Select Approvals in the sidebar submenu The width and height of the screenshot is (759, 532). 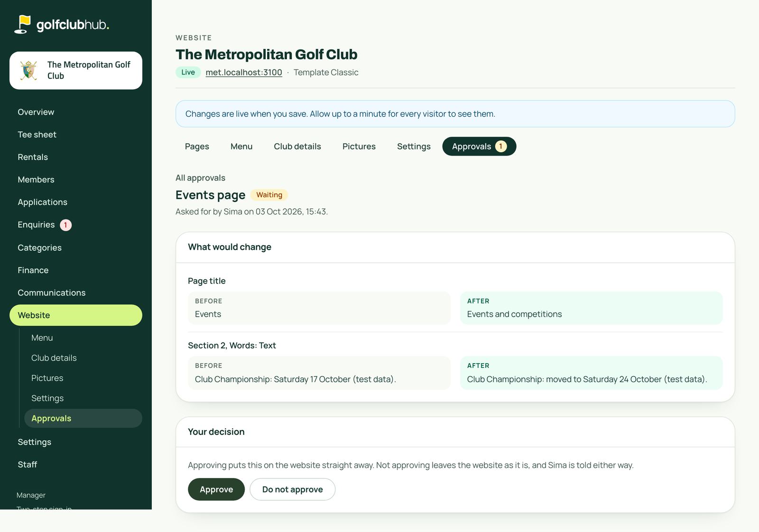click(x=83, y=418)
